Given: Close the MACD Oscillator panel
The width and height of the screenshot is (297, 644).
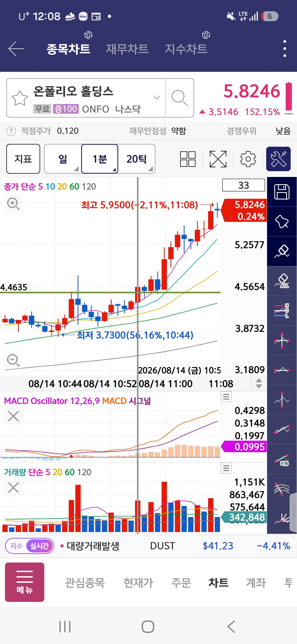Looking at the screenshot, I should tap(13, 416).
